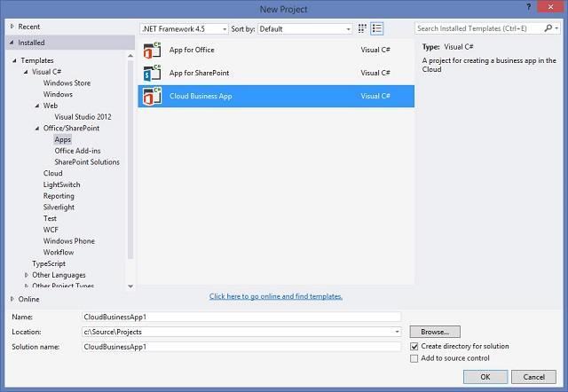Click the Cloud Business App template icon
The width and height of the screenshot is (568, 392).
tap(152, 97)
